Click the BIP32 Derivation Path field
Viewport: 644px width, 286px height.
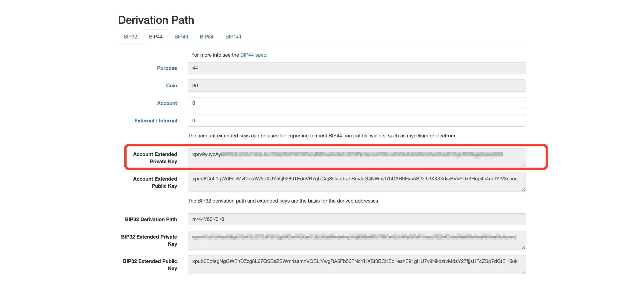(x=356, y=219)
